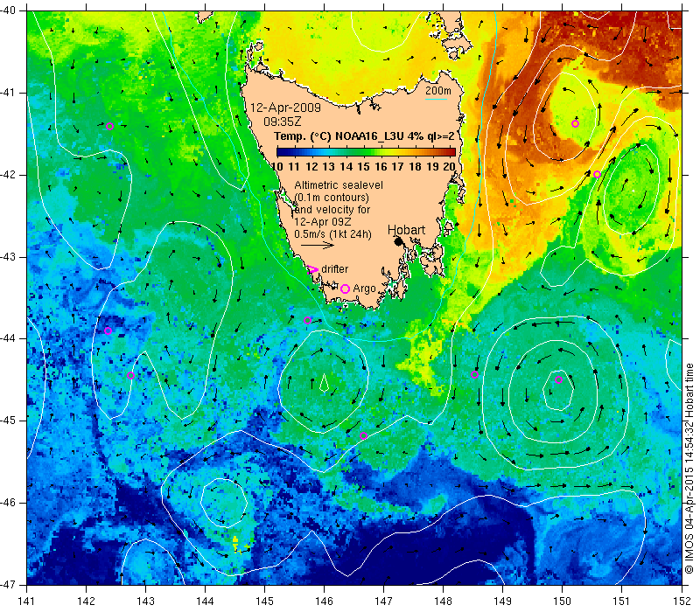Click colorbar tick label '10'
The height and width of the screenshot is (612, 700).
click(276, 166)
